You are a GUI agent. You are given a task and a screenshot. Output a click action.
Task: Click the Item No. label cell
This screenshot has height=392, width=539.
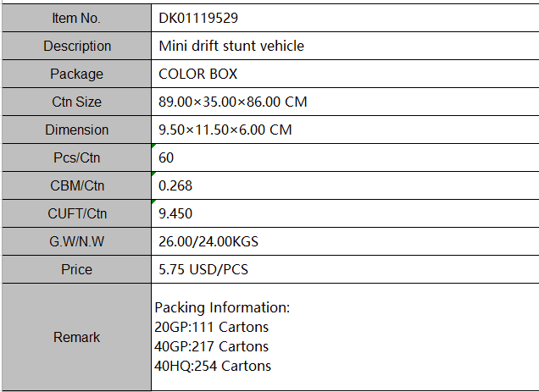77,18
